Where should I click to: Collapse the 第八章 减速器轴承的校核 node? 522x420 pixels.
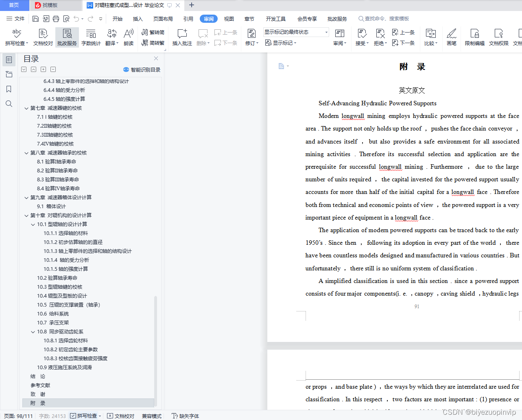coord(26,153)
